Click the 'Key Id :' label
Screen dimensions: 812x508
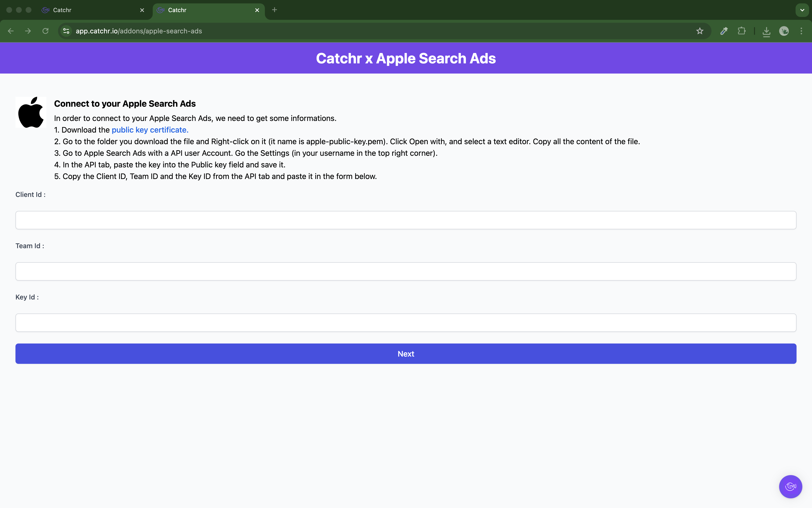click(x=27, y=297)
